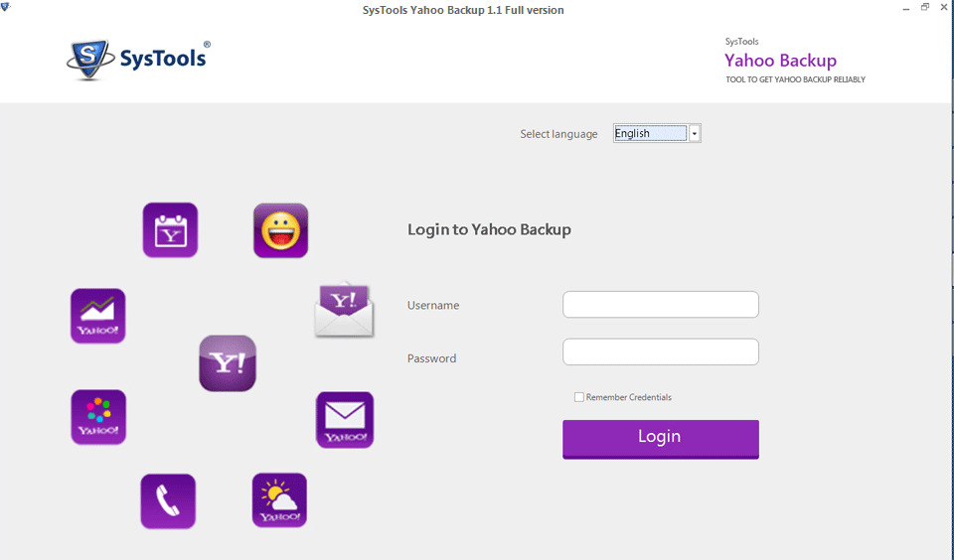Close the SysTools Yahoo Backup window
This screenshot has height=560, width=954.
[x=944, y=7]
